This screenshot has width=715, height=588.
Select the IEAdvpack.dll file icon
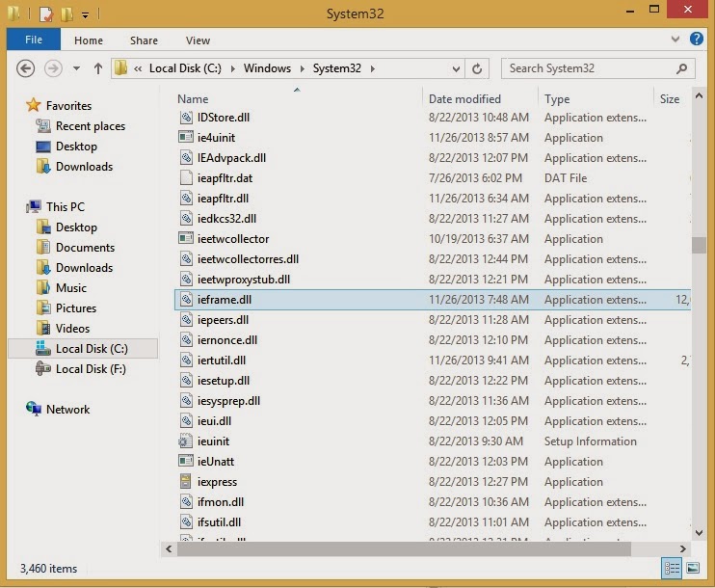pos(186,158)
